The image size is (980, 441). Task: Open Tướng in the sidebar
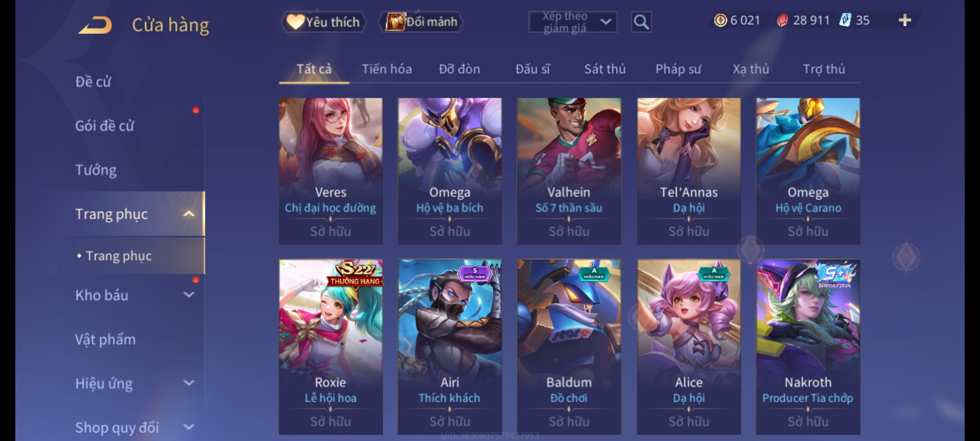click(96, 170)
